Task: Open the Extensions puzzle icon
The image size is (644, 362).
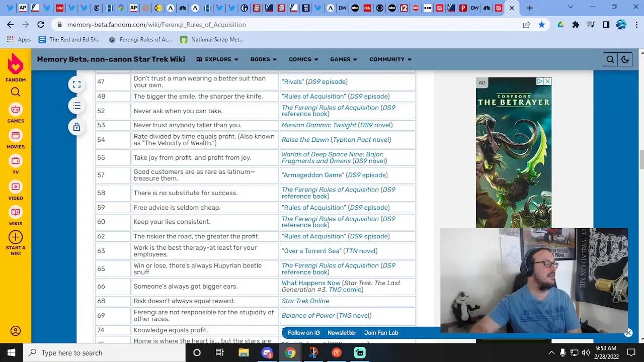Action: tap(576, 24)
